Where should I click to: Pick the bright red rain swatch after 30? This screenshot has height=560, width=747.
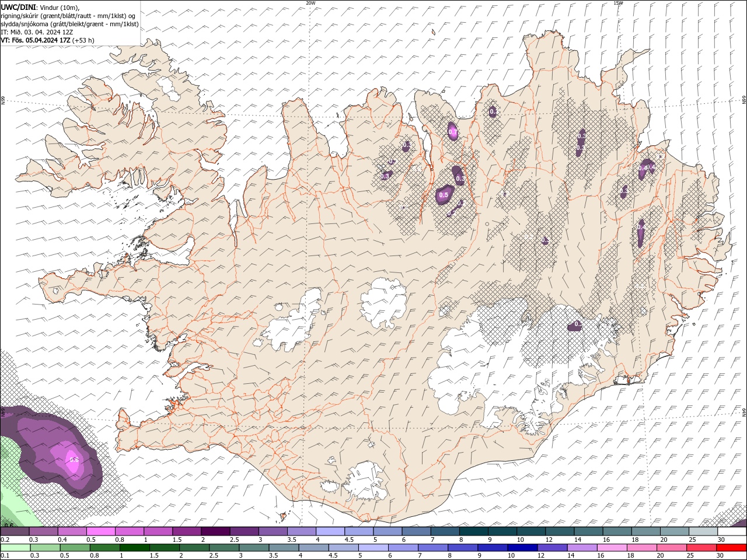731,548
